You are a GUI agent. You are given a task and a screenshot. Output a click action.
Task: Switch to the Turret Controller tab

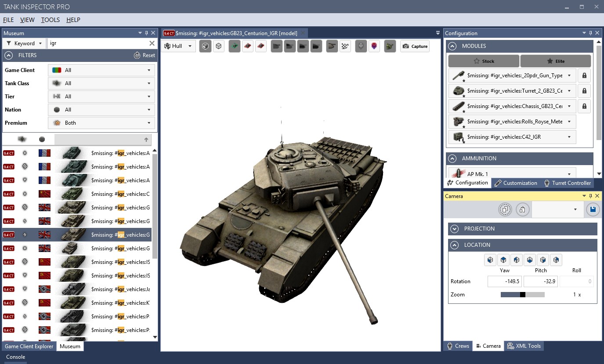click(x=567, y=183)
